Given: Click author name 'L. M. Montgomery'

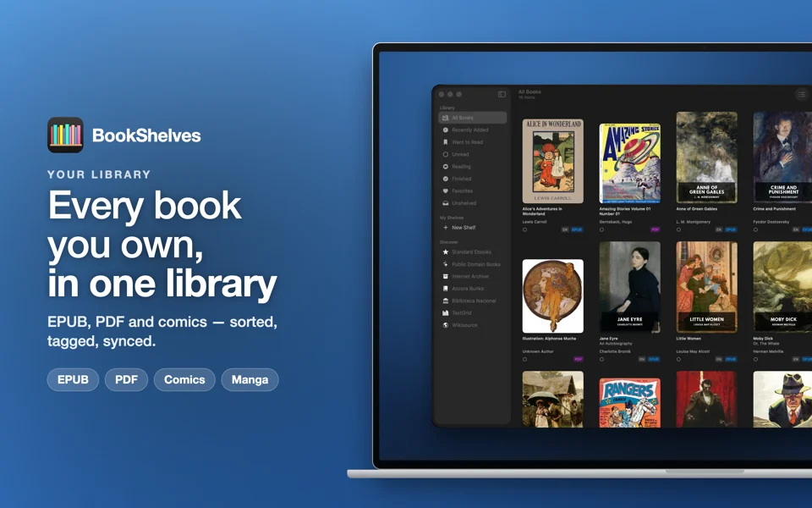Looking at the screenshot, I should (694, 222).
